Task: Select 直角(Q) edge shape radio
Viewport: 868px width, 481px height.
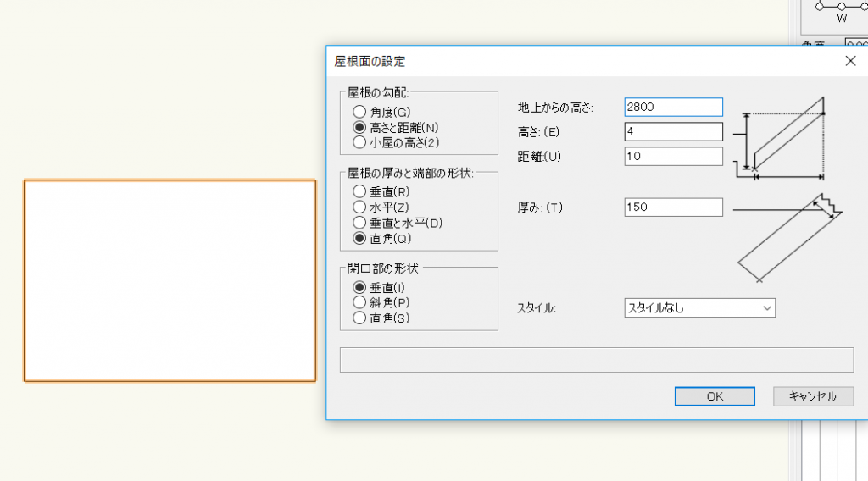Action: [x=359, y=238]
